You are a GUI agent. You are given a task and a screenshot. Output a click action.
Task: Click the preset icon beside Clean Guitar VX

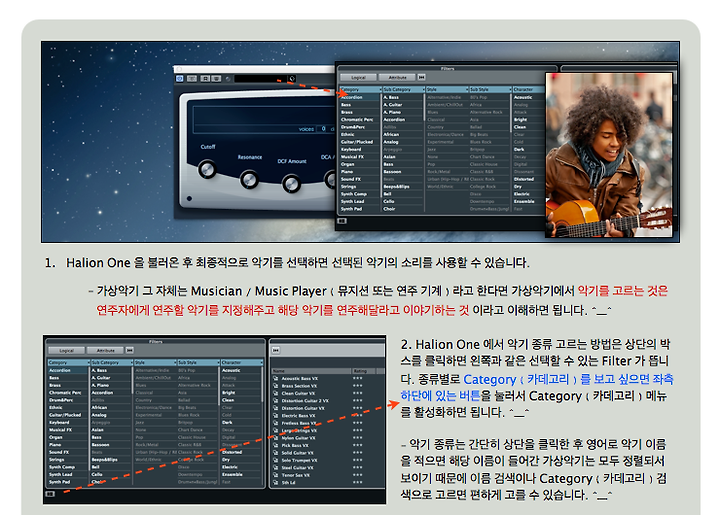276,393
